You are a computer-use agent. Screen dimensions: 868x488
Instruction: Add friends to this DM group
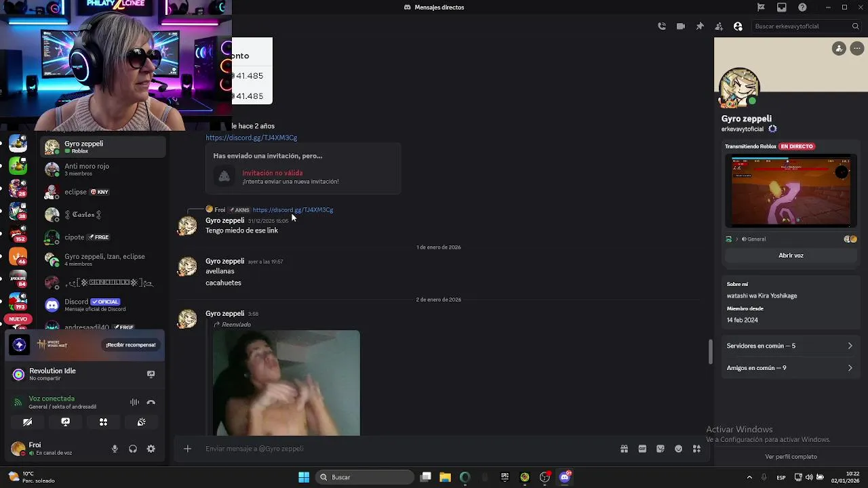click(719, 26)
